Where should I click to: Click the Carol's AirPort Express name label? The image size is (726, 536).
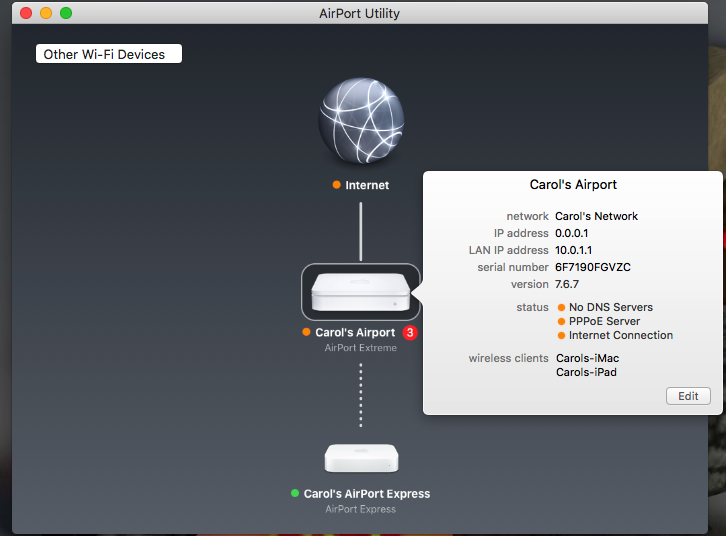coord(367,494)
